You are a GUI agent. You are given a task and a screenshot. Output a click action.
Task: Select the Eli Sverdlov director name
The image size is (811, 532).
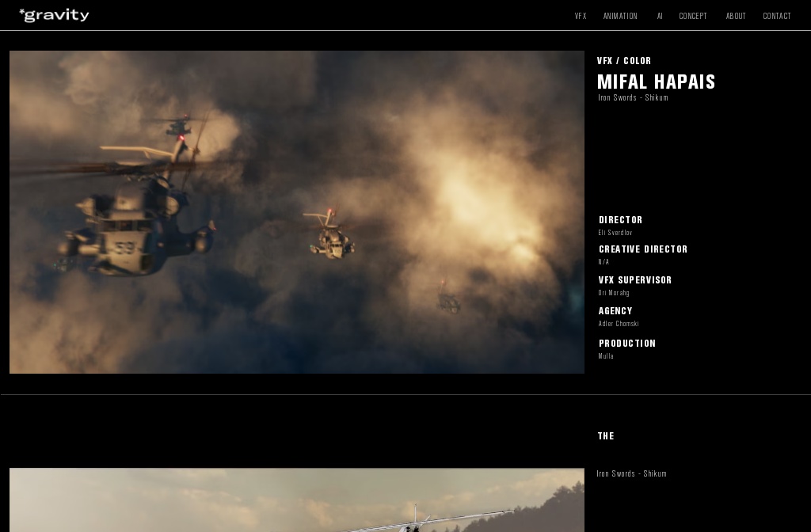click(x=615, y=233)
